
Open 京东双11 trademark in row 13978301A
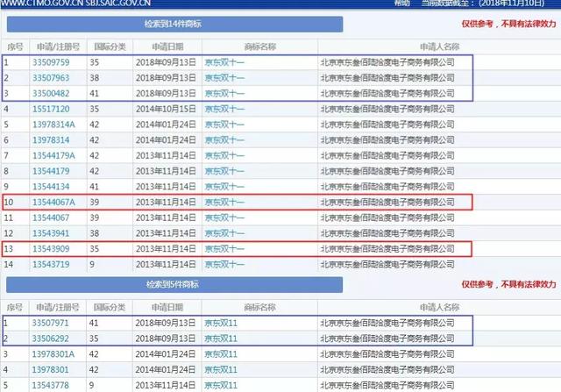221,354
